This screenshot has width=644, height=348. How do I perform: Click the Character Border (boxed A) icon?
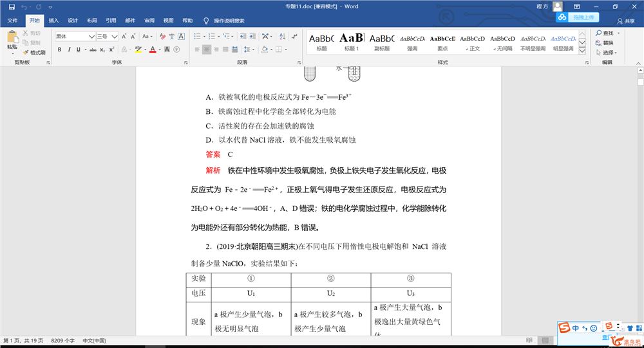[181, 37]
